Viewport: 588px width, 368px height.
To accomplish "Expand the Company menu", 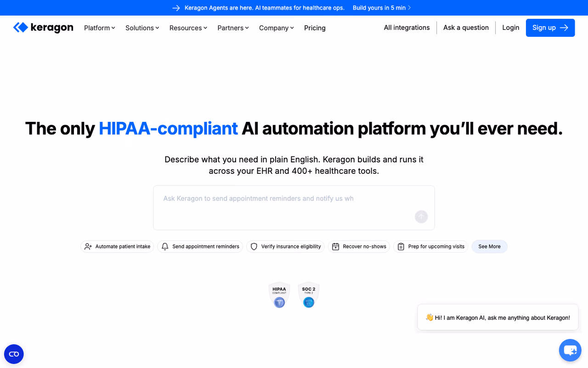I will point(277,28).
